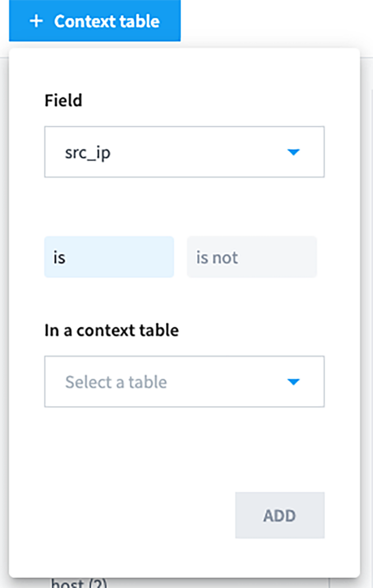Click the src_ip value text
Image resolution: width=373 pixels, height=588 pixels.
point(87,153)
